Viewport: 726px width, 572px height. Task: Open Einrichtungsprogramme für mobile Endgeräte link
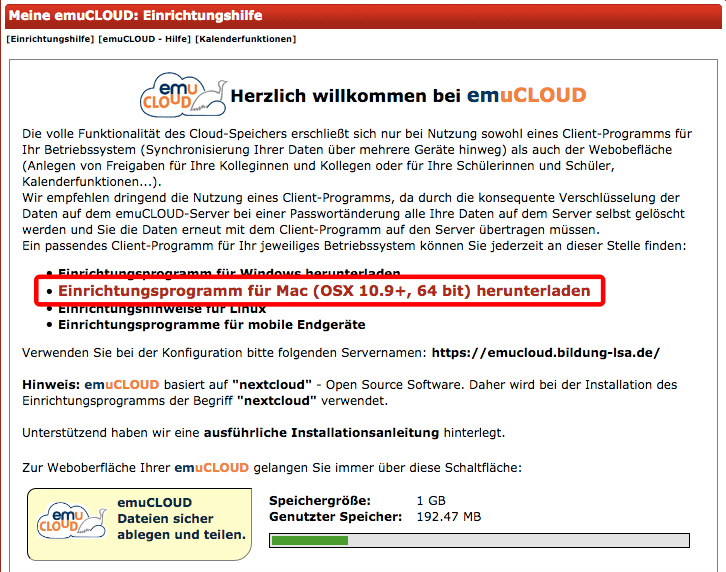pyautogui.click(x=212, y=325)
